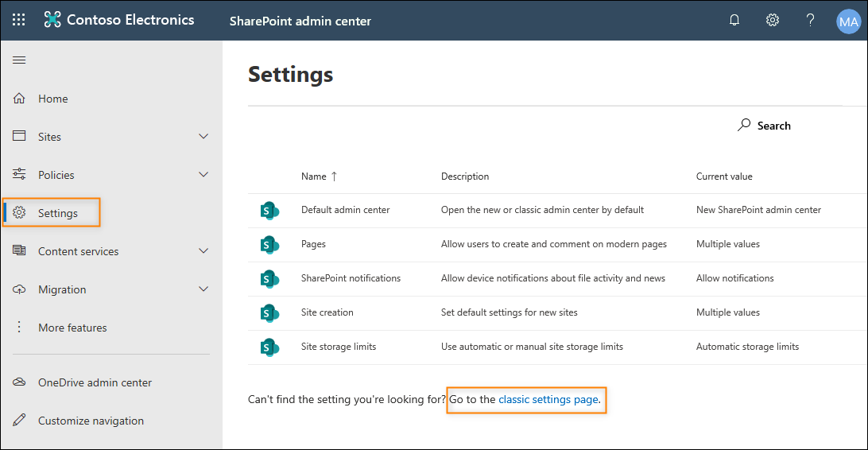Click the Search magnifier icon

tap(744, 125)
